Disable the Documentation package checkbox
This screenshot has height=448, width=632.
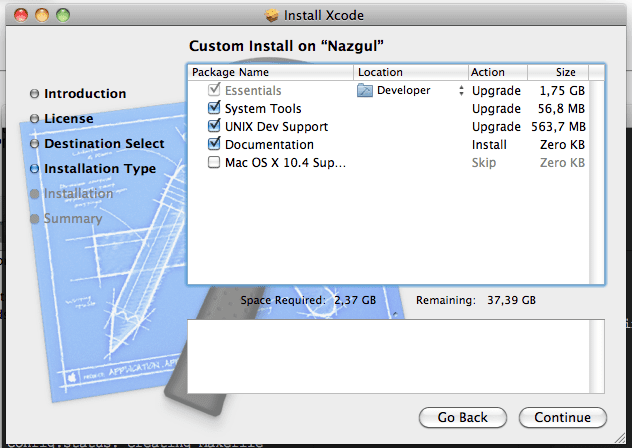coord(214,145)
